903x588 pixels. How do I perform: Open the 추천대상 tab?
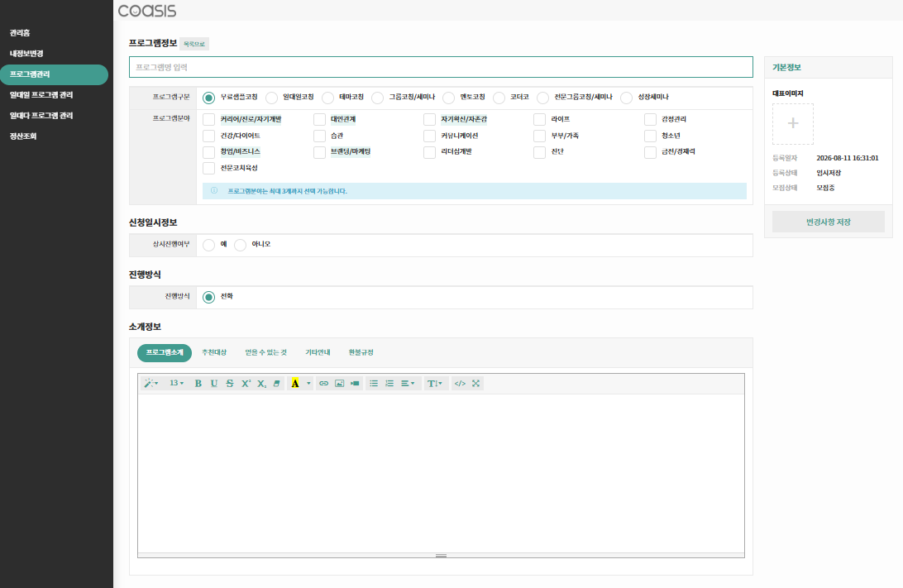tap(214, 352)
